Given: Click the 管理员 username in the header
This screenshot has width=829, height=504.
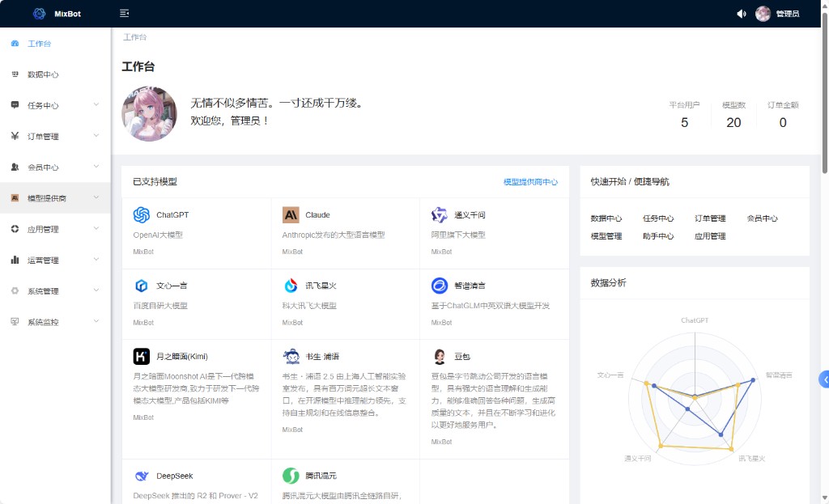Looking at the screenshot, I should click(x=788, y=14).
